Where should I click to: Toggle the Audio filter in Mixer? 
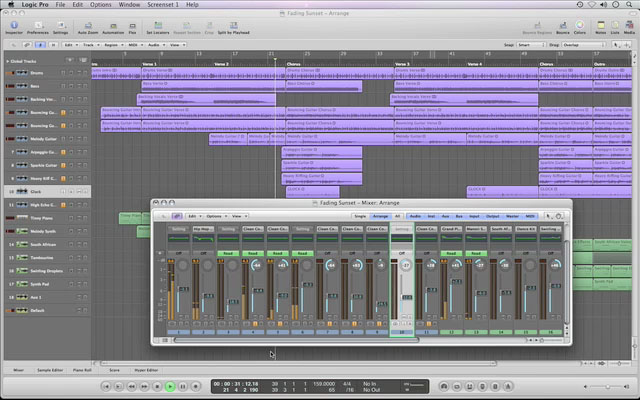pyautogui.click(x=415, y=216)
